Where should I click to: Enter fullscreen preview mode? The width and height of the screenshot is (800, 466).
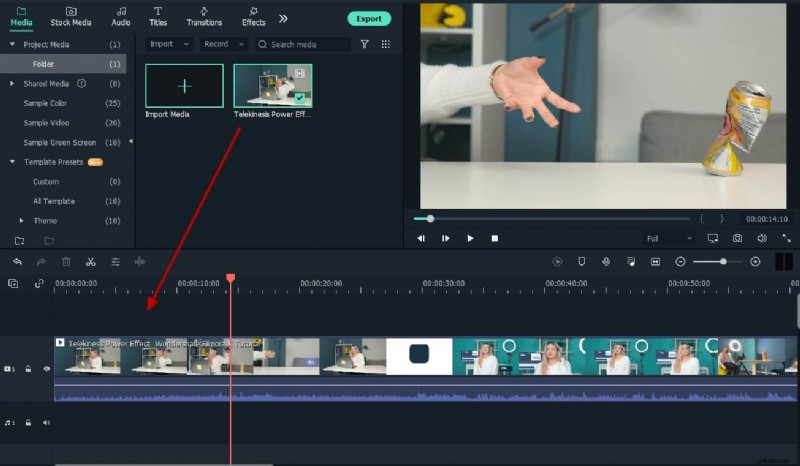786,238
